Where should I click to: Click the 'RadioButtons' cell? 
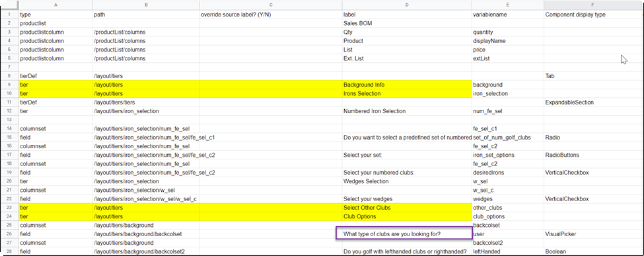(x=592, y=155)
